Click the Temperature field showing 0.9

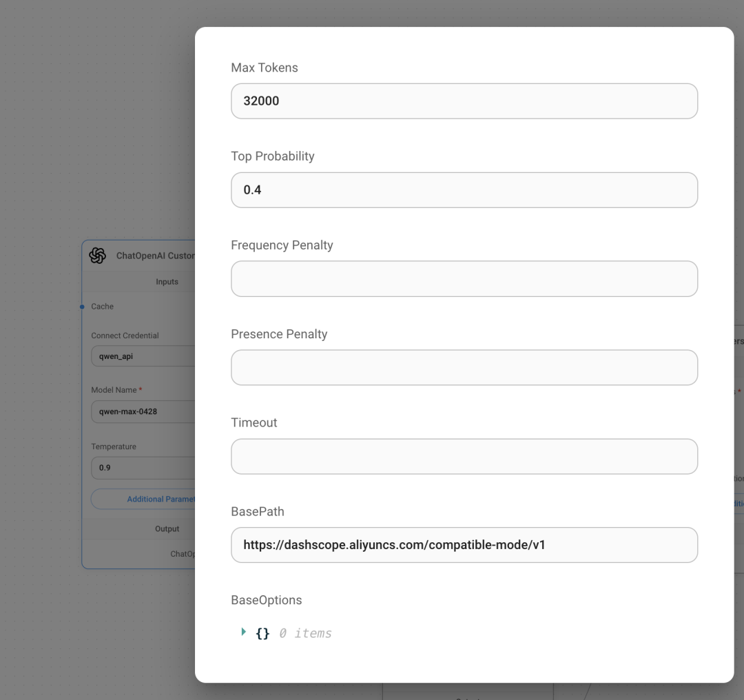143,468
